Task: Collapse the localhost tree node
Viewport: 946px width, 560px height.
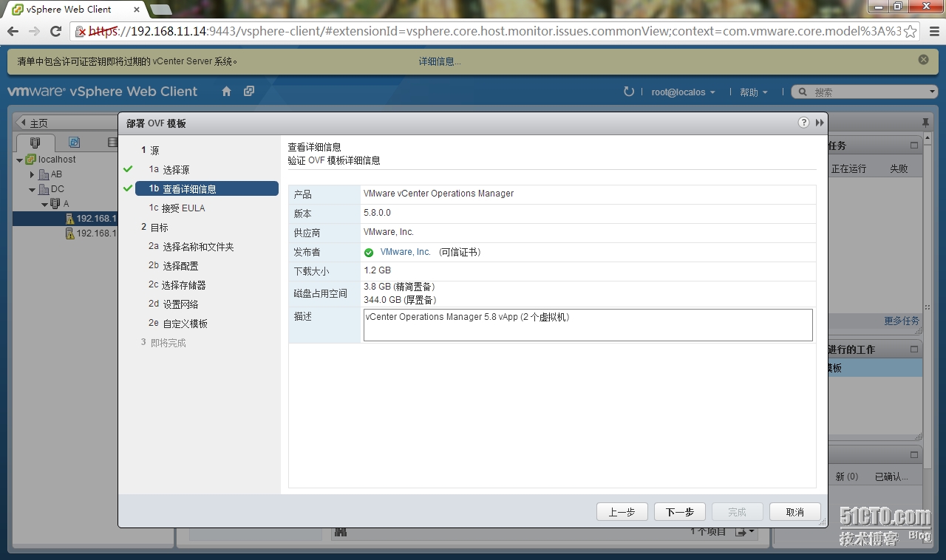Action: pos(19,160)
